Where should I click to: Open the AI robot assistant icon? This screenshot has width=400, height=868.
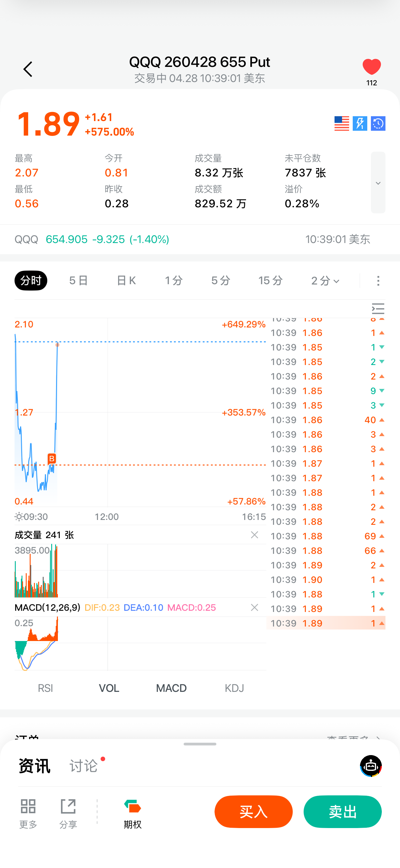pyautogui.click(x=371, y=766)
